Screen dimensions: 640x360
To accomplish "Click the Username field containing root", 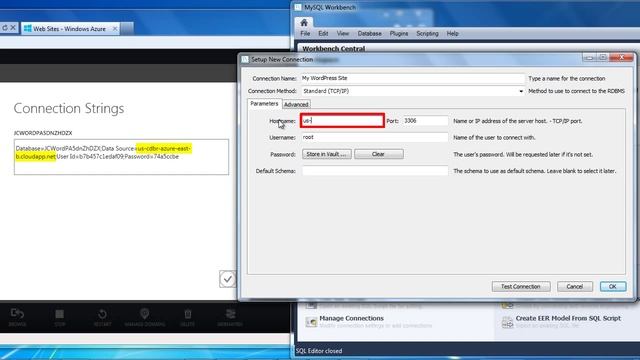I will (375, 138).
